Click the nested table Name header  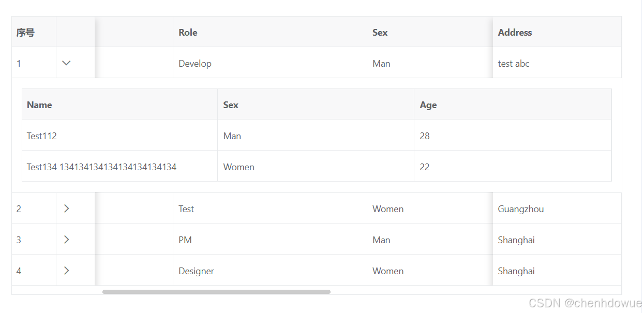coord(39,105)
